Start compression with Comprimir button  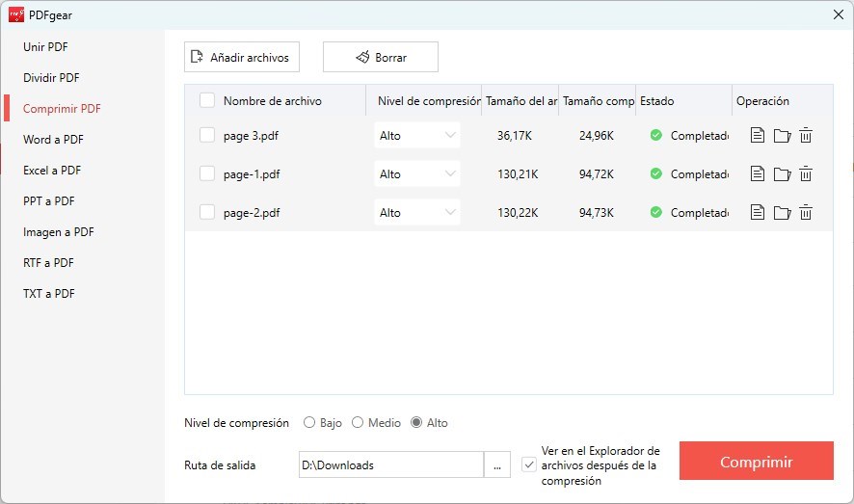(x=756, y=461)
